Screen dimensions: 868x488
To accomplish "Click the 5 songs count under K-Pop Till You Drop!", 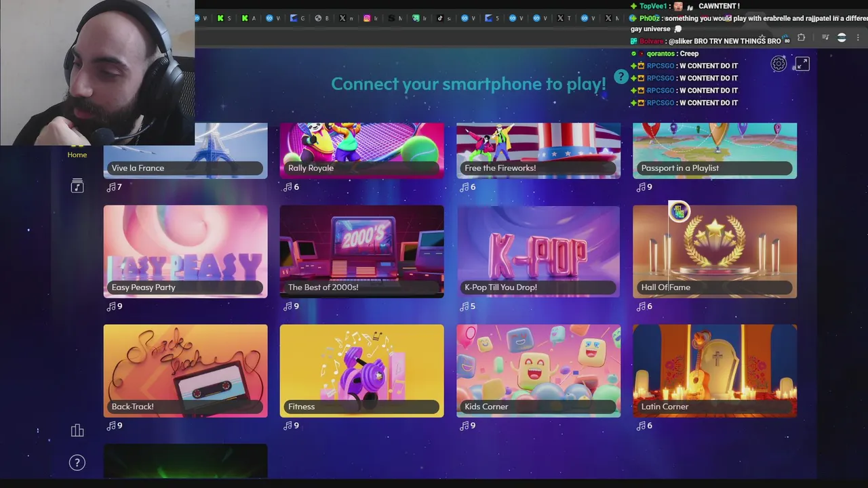I will [x=467, y=306].
